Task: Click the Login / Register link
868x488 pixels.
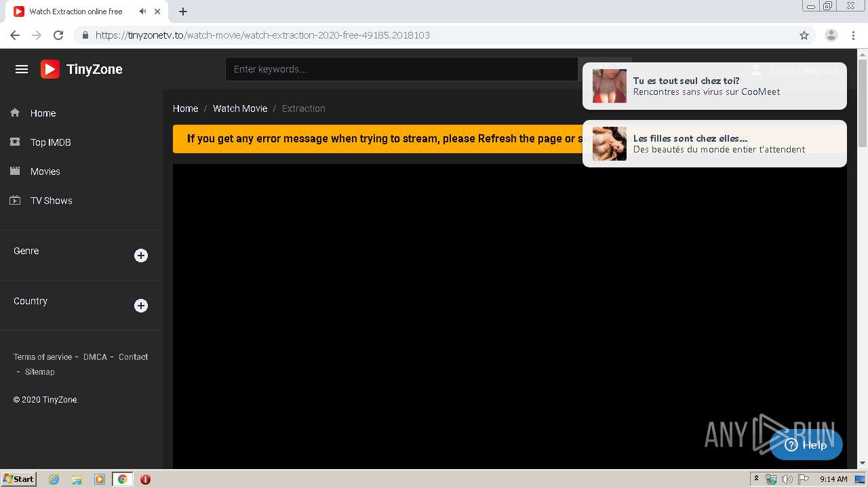Action: (804, 70)
